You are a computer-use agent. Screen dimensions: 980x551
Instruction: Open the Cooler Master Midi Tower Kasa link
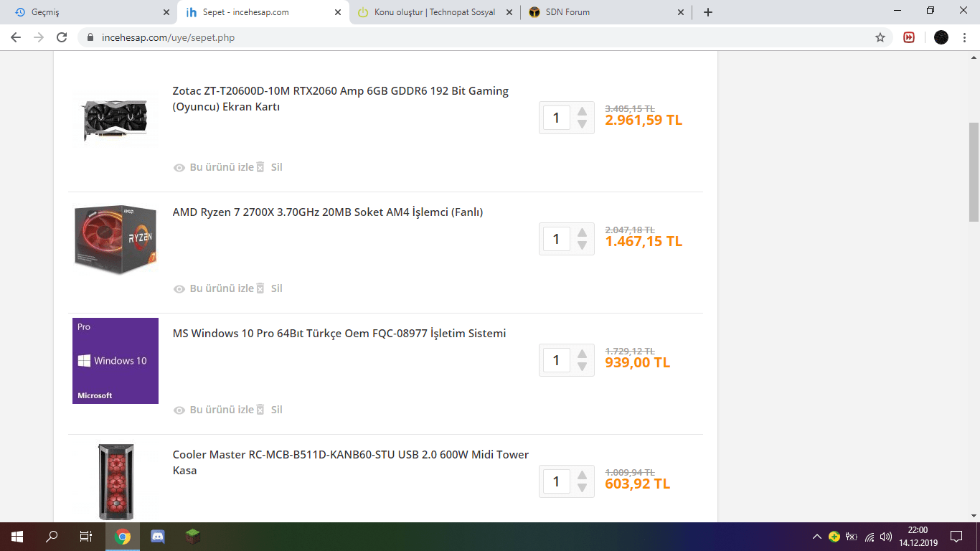pyautogui.click(x=351, y=463)
